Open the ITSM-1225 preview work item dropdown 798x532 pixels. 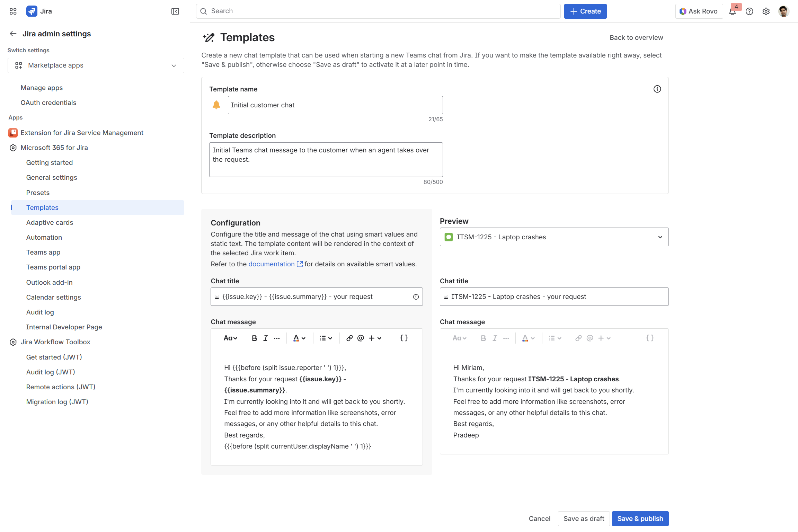click(554, 237)
